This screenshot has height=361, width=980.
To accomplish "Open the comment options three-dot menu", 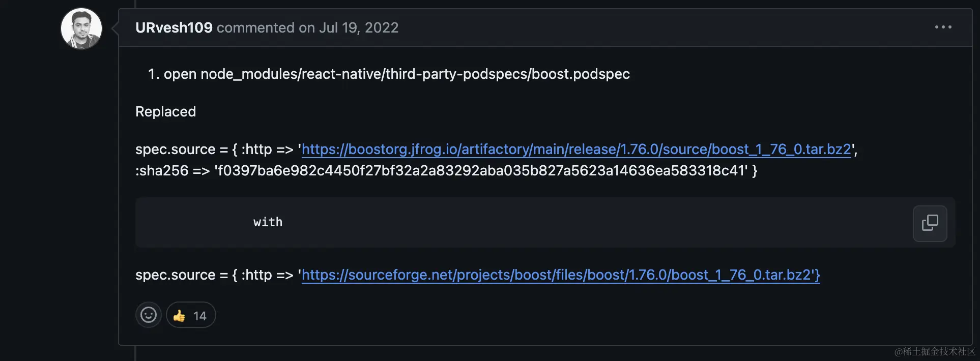I will click(x=943, y=27).
